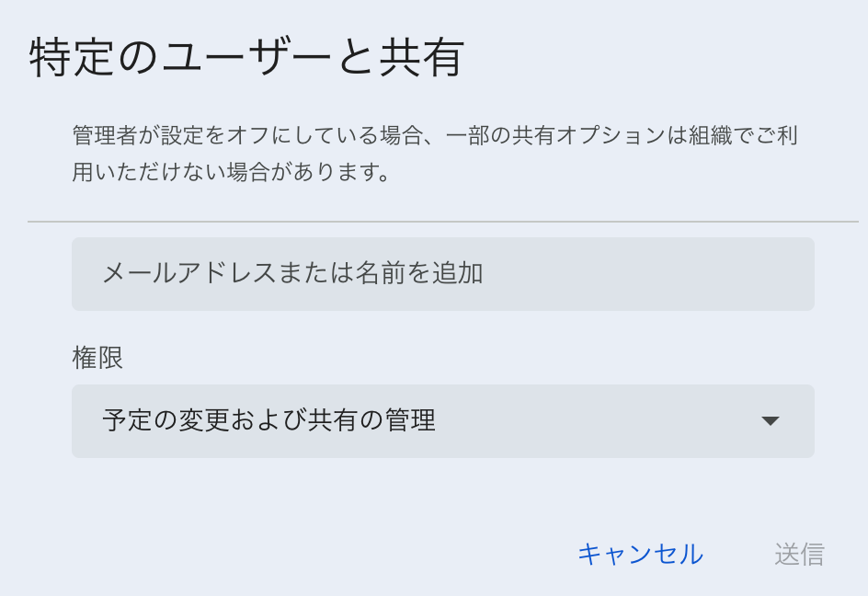Screen dimensions: 868x596
Task: Click the admin settings notice paragraph
Action: [x=434, y=154]
